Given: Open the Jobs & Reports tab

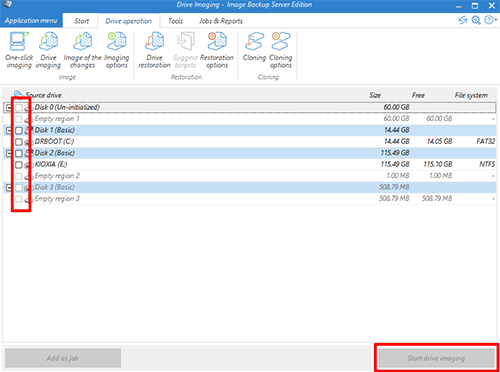Looking at the screenshot, I should [221, 21].
